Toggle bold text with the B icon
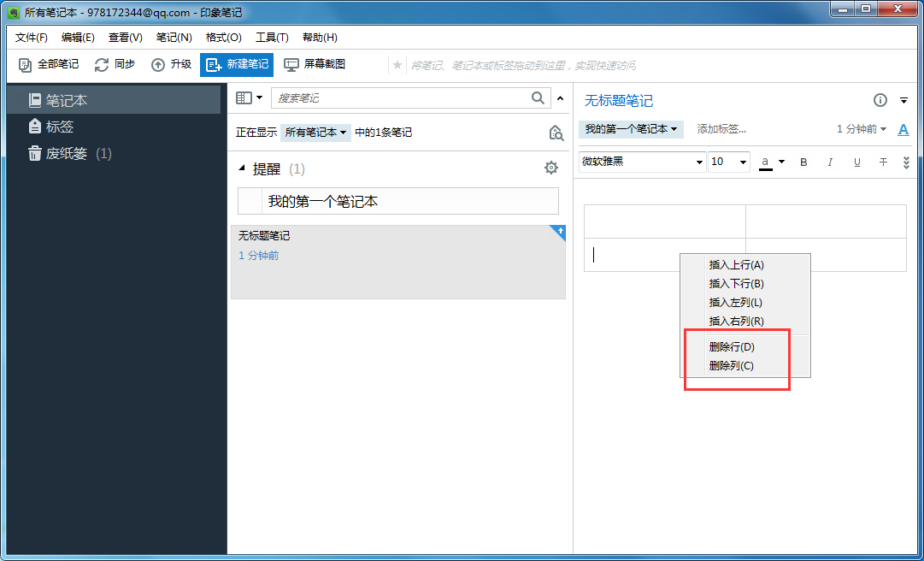Screen dimensions: 924x561 pos(803,162)
